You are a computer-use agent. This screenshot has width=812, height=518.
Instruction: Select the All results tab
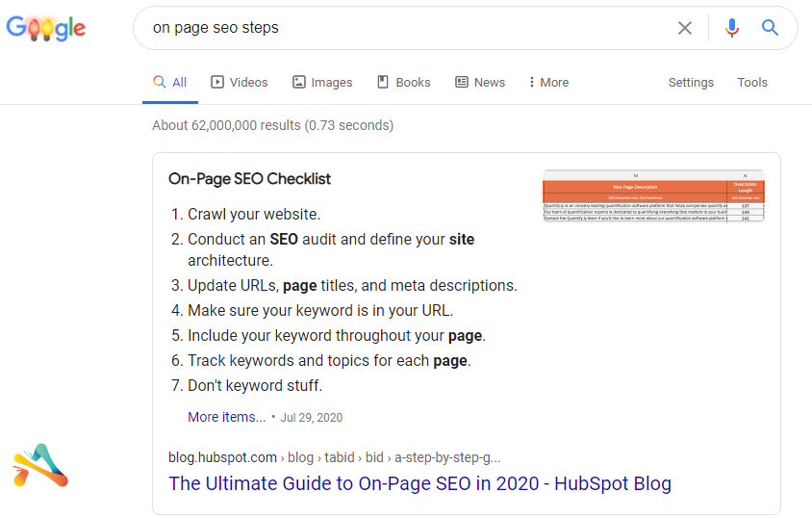[170, 82]
